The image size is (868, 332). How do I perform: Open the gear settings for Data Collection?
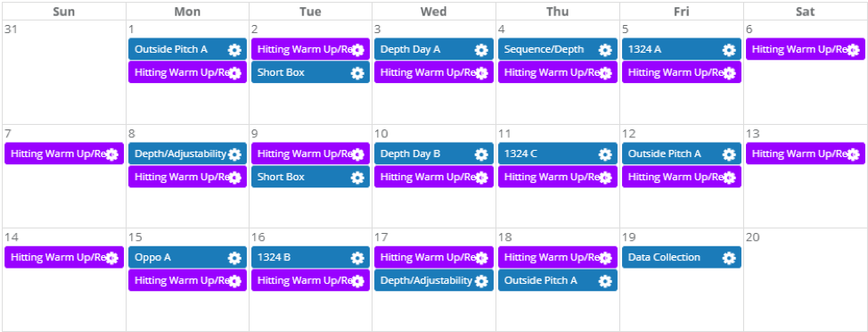pos(729,258)
